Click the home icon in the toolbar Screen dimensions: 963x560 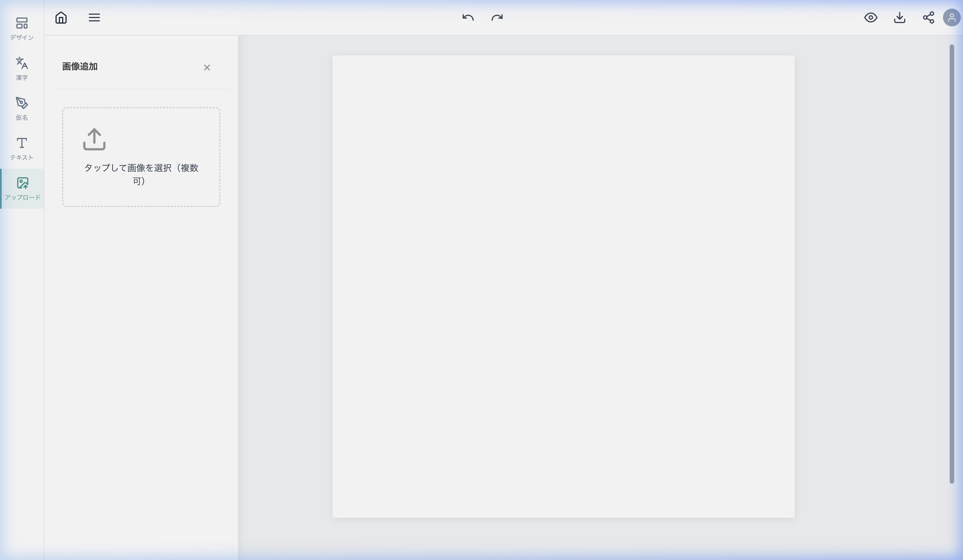pos(60,17)
